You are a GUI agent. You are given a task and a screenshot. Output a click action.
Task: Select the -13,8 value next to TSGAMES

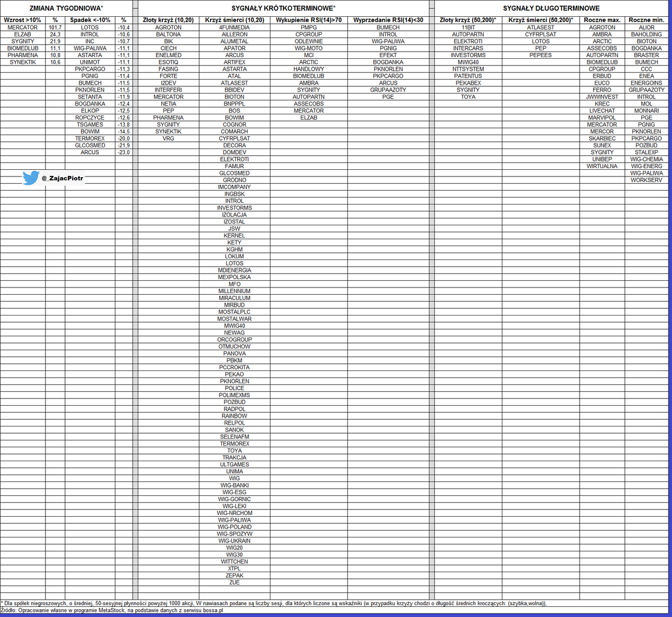124,124
